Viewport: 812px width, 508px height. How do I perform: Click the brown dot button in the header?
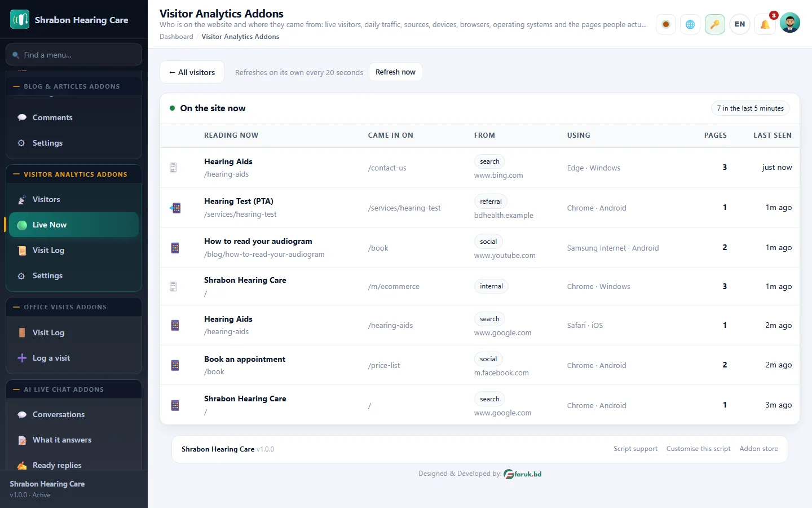pos(666,24)
